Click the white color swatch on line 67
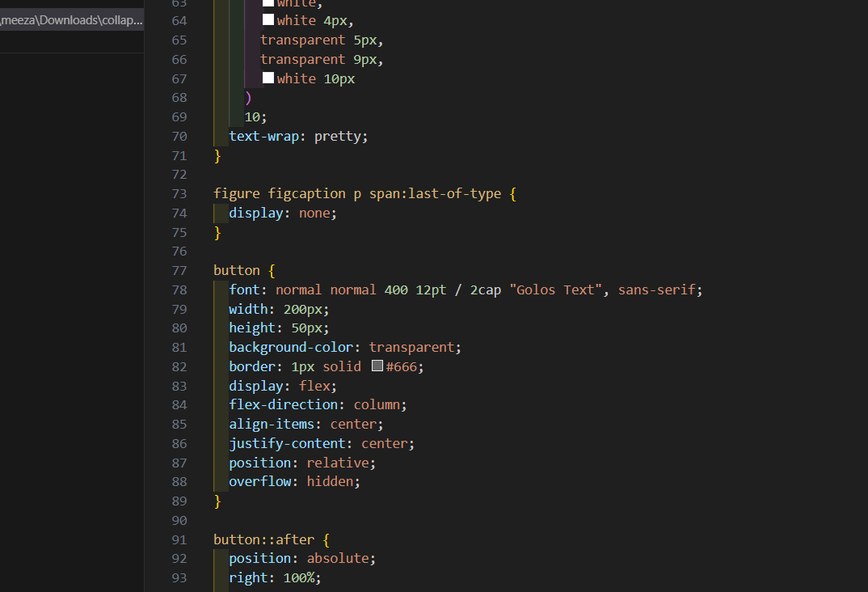The image size is (868, 592). coord(268,78)
